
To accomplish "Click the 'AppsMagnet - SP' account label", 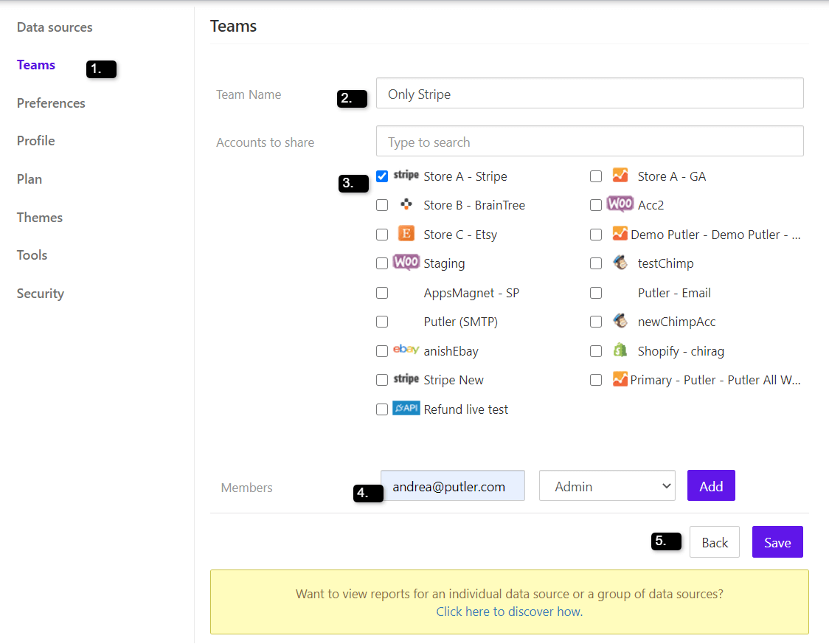I will [x=471, y=294].
